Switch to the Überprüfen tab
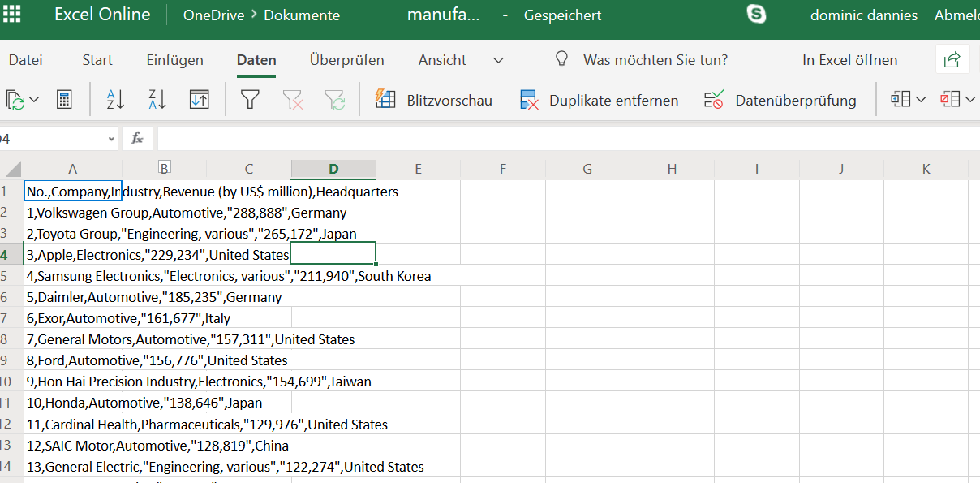980x483 pixels. coord(347,60)
